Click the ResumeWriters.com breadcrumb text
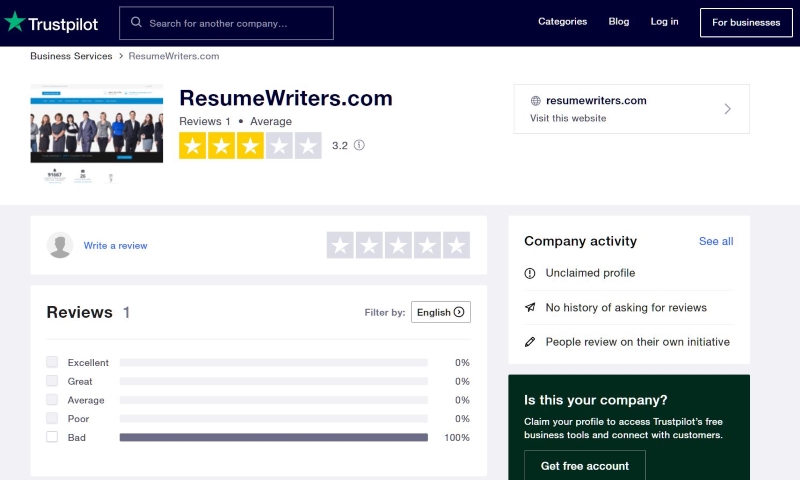 [174, 56]
